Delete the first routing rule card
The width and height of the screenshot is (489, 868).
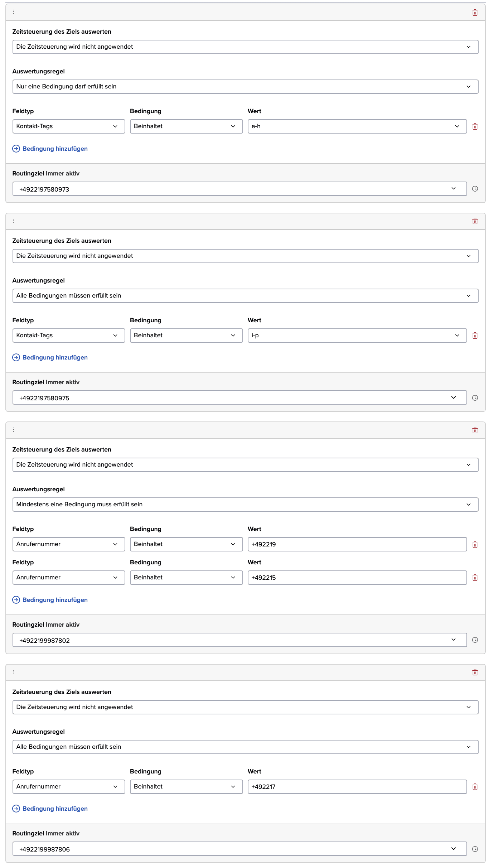click(475, 13)
